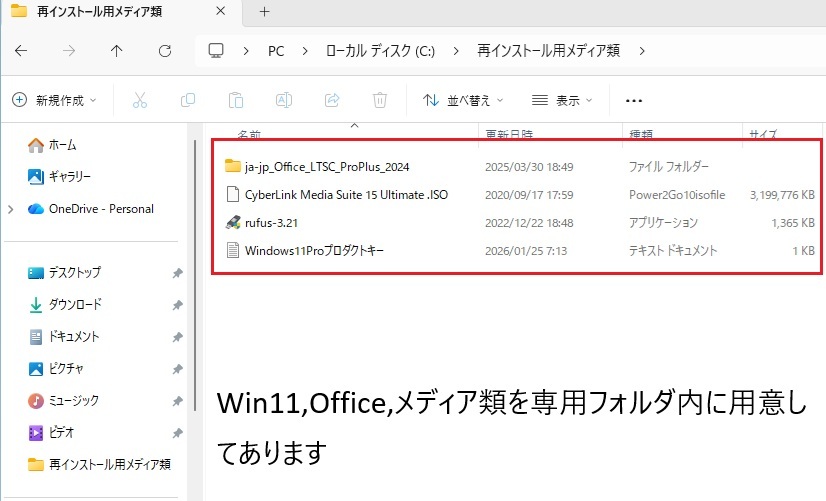826x501 pixels.
Task: Select the rufus-3.21 application file
Action: tap(271, 223)
